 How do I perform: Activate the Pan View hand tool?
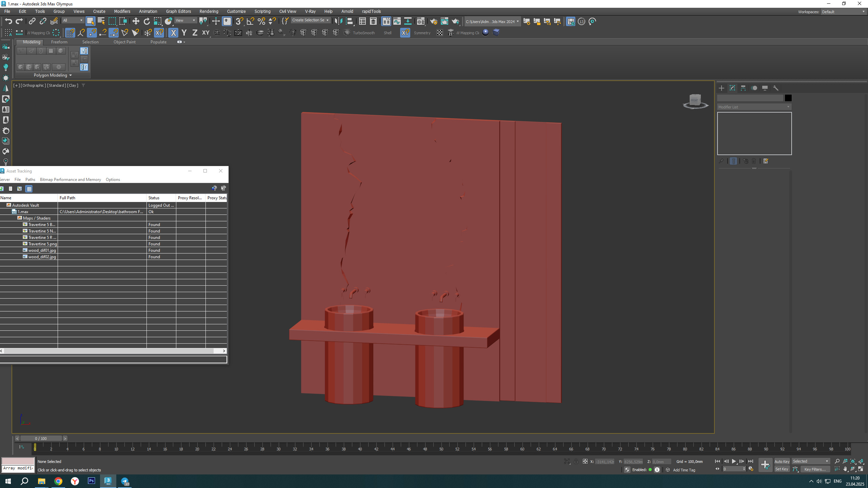845,469
